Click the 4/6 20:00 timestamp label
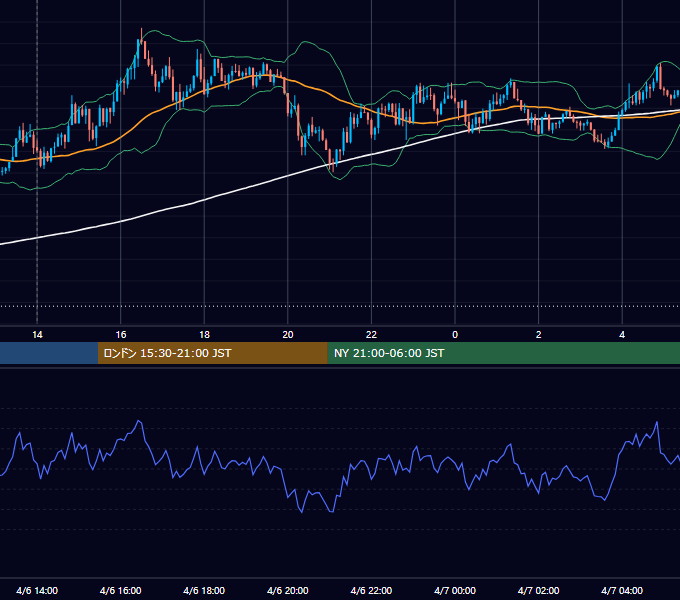The width and height of the screenshot is (680, 600). click(x=288, y=590)
